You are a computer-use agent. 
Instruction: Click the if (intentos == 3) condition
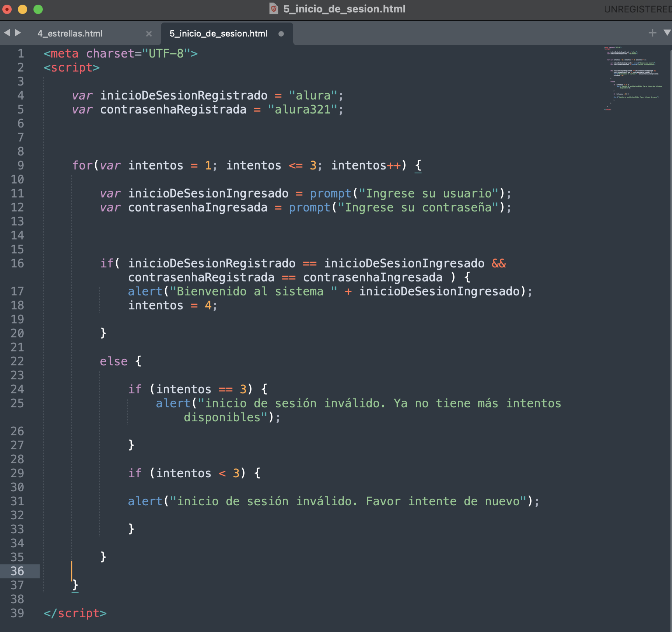click(191, 389)
